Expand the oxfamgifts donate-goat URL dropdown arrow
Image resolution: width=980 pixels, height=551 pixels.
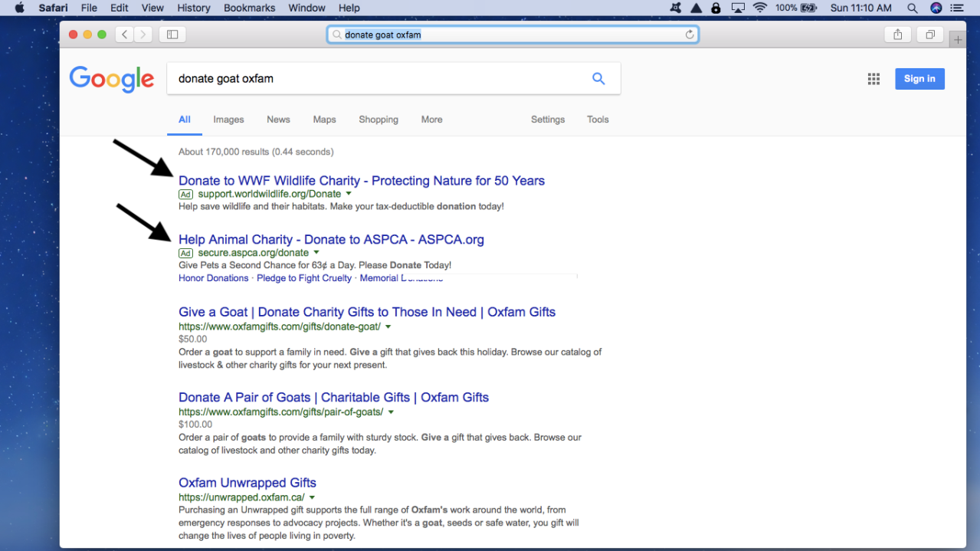click(x=388, y=326)
